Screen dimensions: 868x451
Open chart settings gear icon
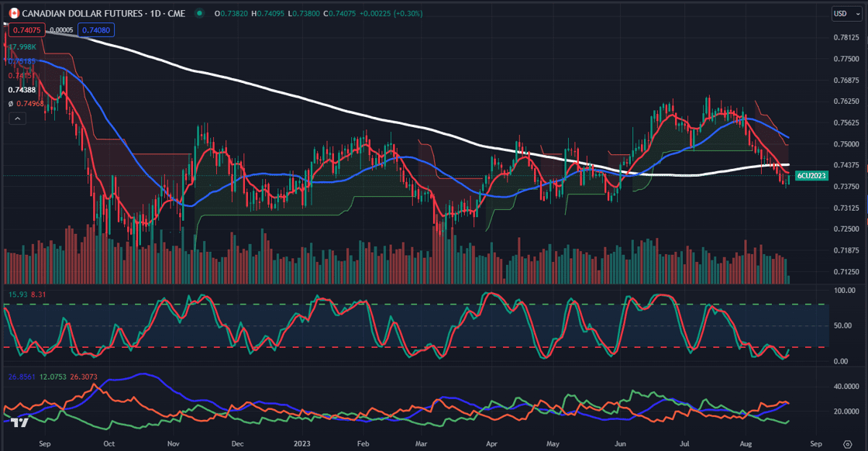(848, 444)
